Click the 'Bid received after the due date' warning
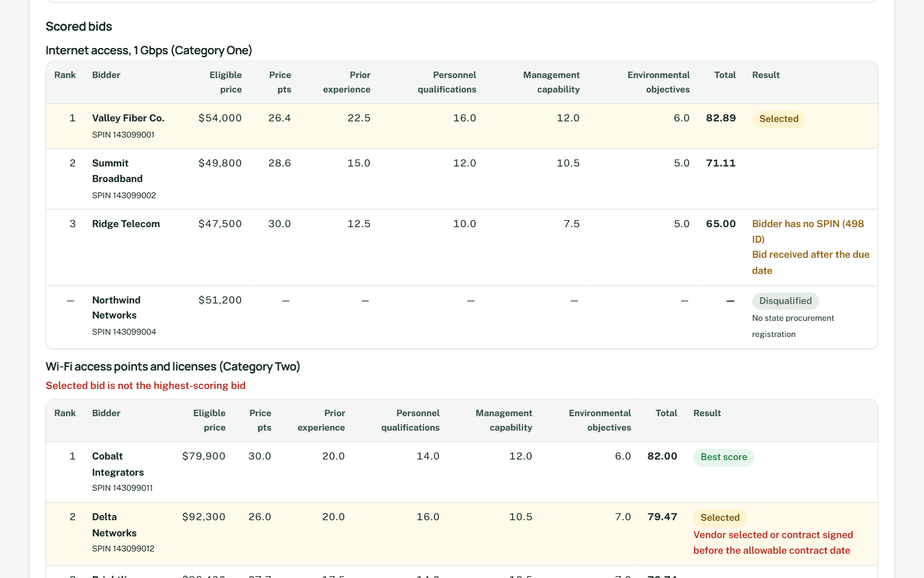 point(811,262)
